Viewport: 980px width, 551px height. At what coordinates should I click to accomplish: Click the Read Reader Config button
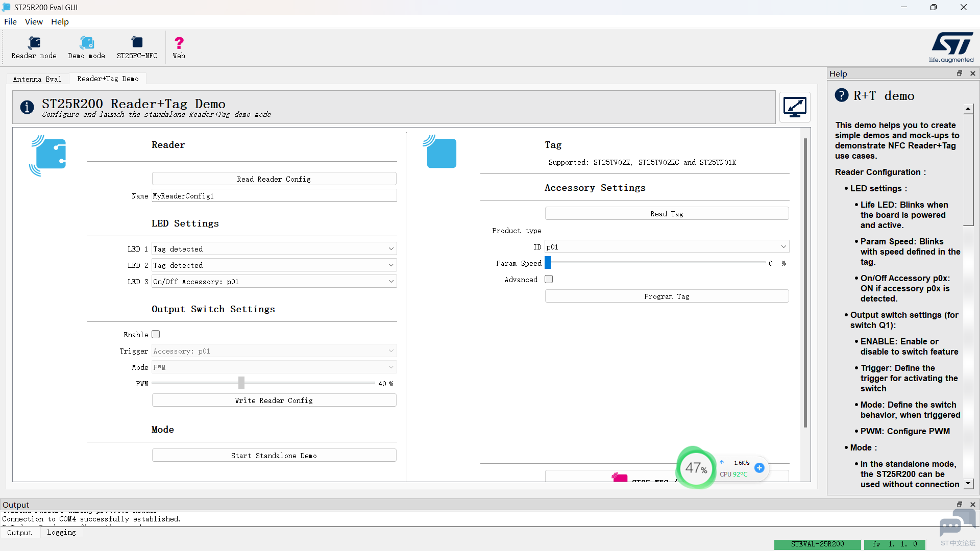point(274,179)
